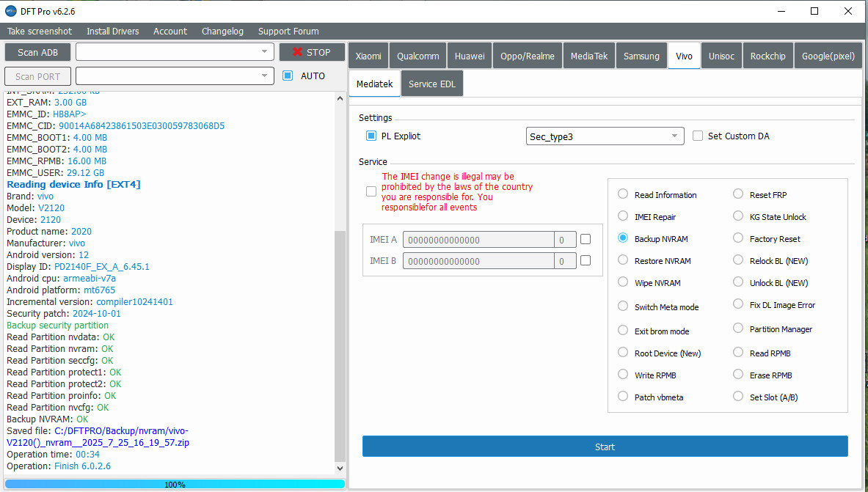Viewport: 868px width, 492px height.
Task: Open the Sec_type3 dropdown
Action: tap(605, 136)
